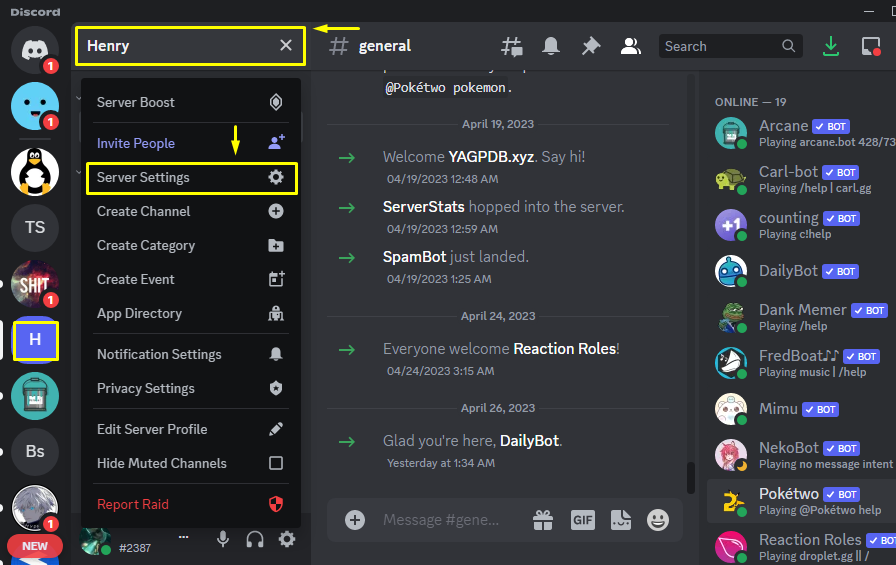896x565 pixels.
Task: Click Reaction Roles name in welcome message
Action: pos(565,348)
